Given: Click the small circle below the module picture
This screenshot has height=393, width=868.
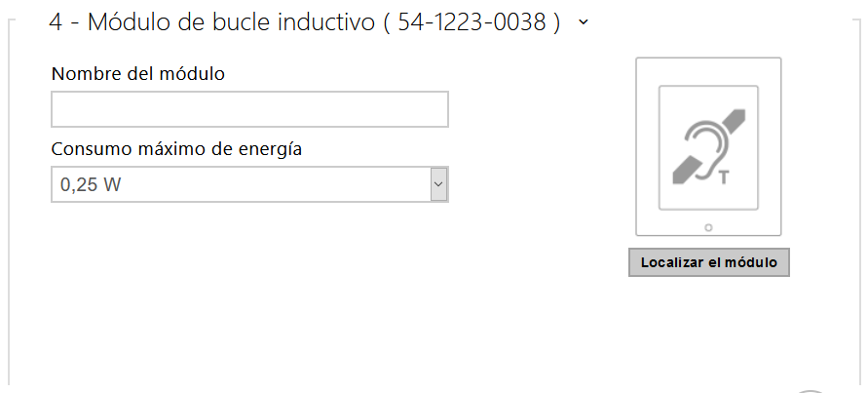Looking at the screenshot, I should coord(708,227).
